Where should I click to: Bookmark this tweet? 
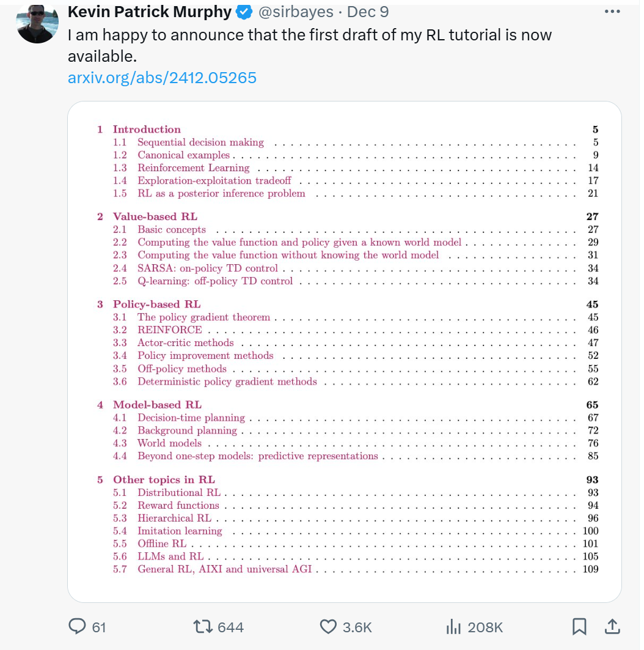point(579,626)
